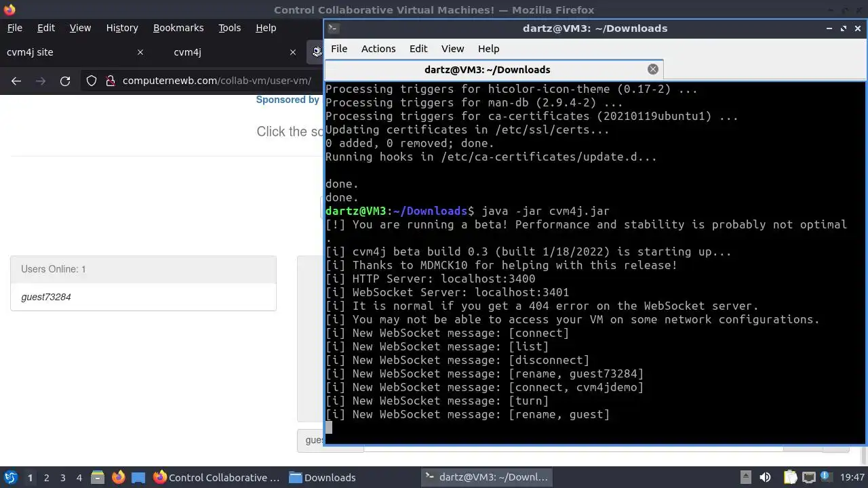Screen dimensions: 868x488
Task: Open the Firefox Tools menu
Action: pyautogui.click(x=230, y=28)
